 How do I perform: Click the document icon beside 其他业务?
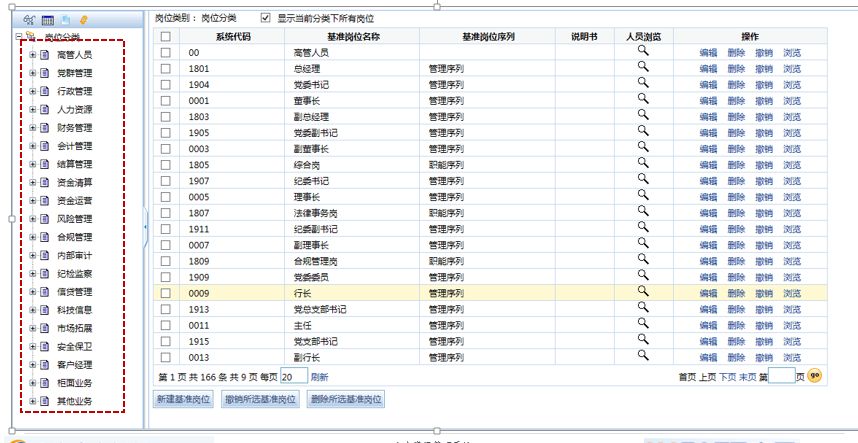pyautogui.click(x=45, y=401)
